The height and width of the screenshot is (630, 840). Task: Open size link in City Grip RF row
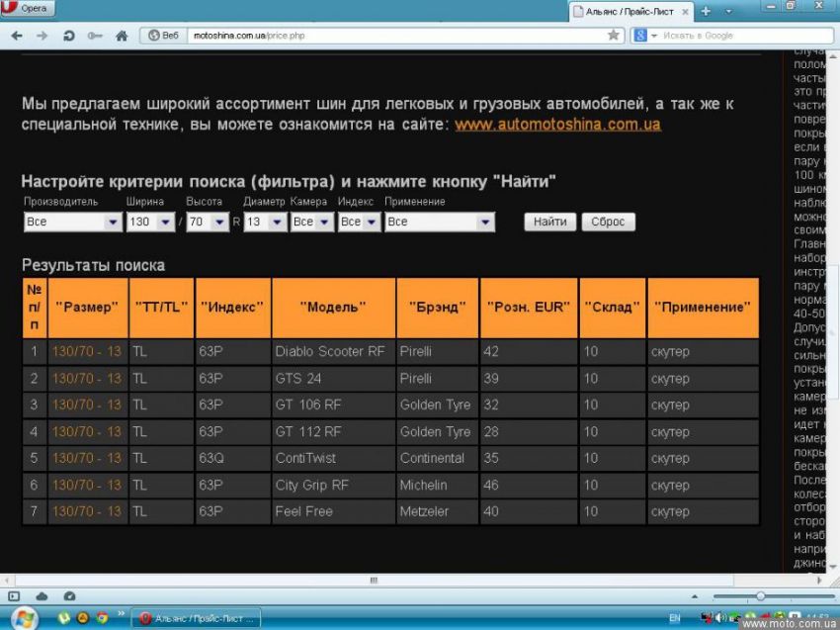point(87,486)
